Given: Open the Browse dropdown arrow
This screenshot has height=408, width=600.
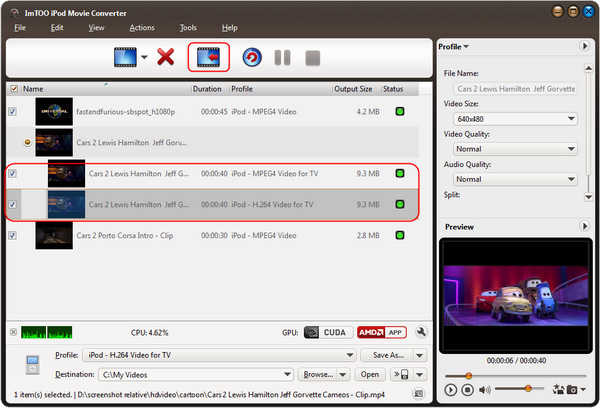Looking at the screenshot, I should tap(343, 374).
